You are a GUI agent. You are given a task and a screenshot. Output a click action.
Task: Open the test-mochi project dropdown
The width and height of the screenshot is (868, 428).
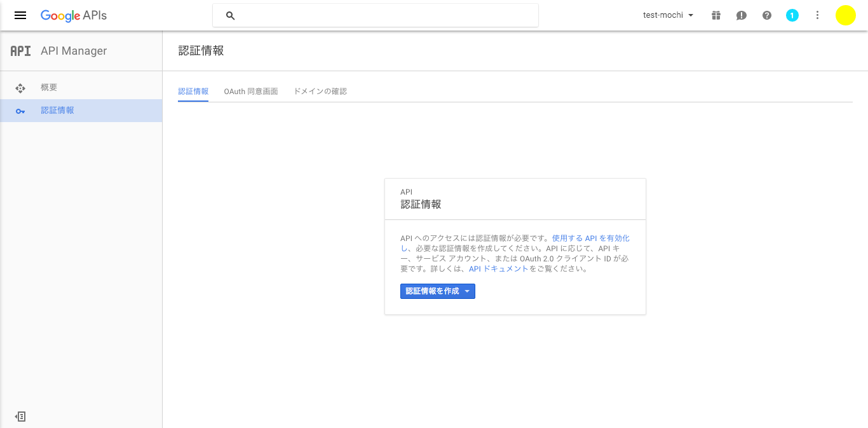click(x=668, y=15)
